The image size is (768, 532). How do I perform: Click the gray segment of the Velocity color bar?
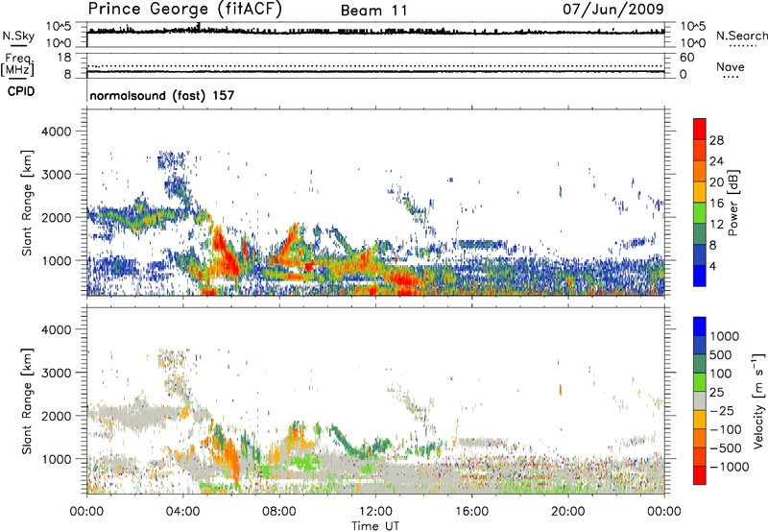point(700,401)
